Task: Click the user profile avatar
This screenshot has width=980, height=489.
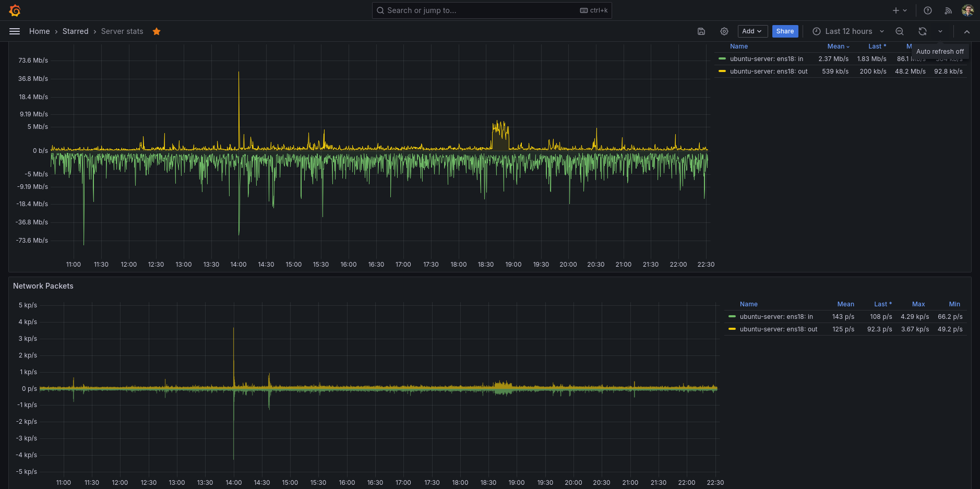Action: point(967,10)
